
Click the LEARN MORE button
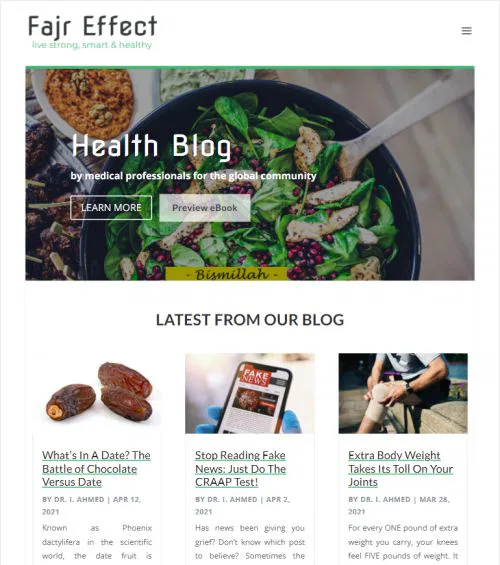click(111, 208)
